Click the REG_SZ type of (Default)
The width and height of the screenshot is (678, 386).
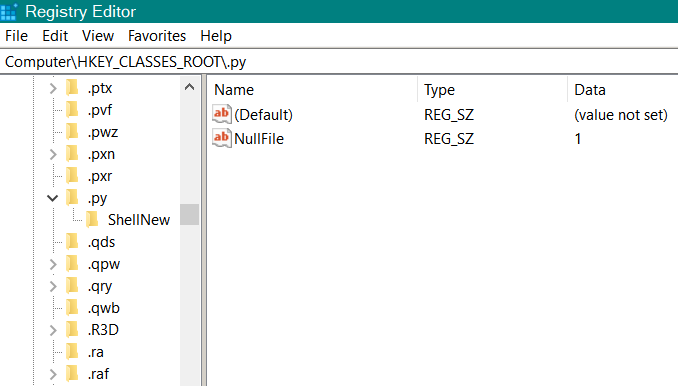coord(449,115)
